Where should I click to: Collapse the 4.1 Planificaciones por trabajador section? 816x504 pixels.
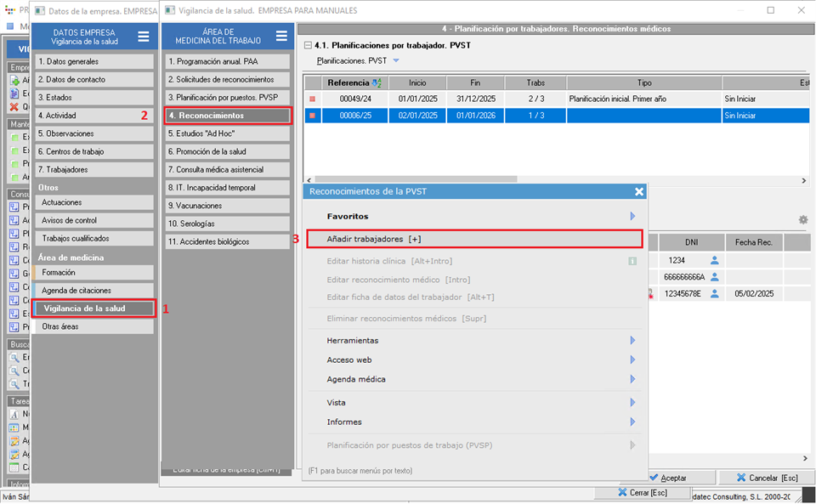pos(308,44)
